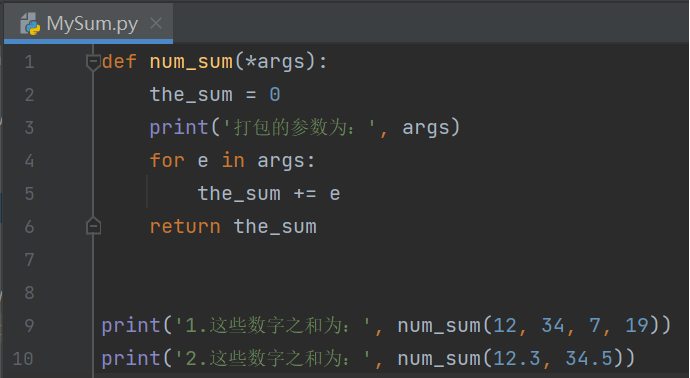Click the string '打包的参数为：' on line 3
Viewport: 690px width, 378px height.
coord(299,128)
